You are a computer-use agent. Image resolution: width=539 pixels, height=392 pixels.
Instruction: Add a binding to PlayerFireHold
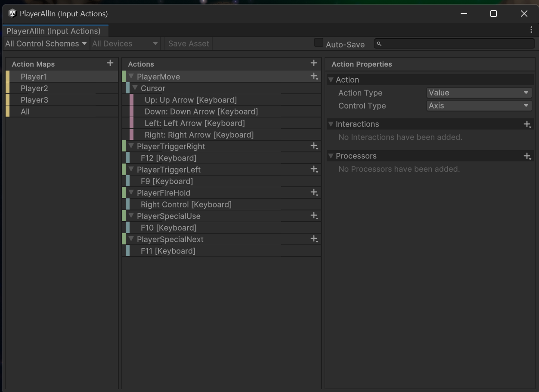[x=314, y=192]
